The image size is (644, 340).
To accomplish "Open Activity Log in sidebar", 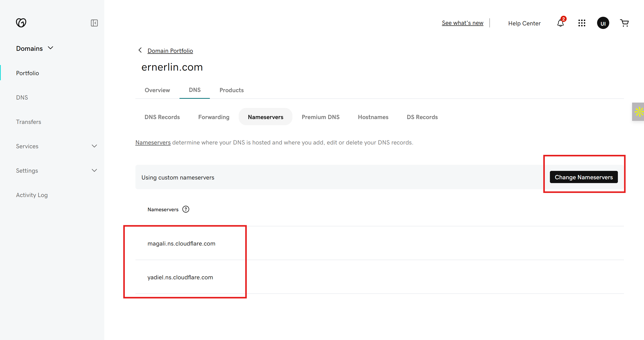I will tap(32, 195).
